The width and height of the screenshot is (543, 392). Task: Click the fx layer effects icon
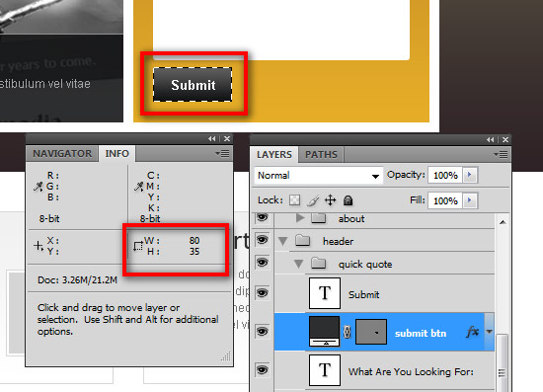[x=473, y=332]
